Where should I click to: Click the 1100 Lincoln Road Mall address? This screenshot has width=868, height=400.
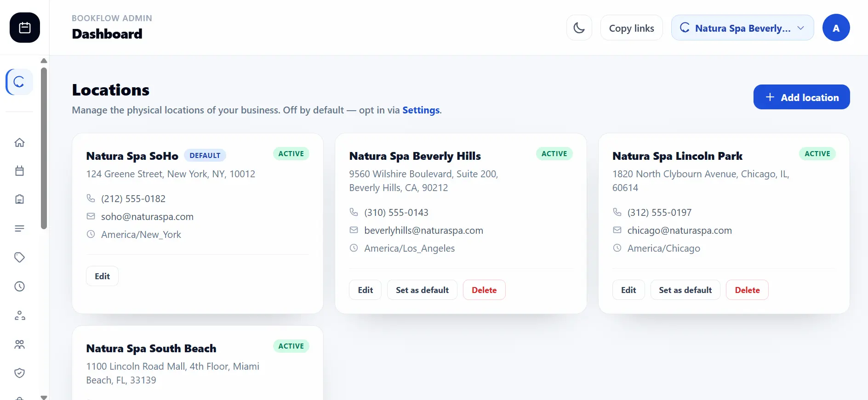coord(172,373)
